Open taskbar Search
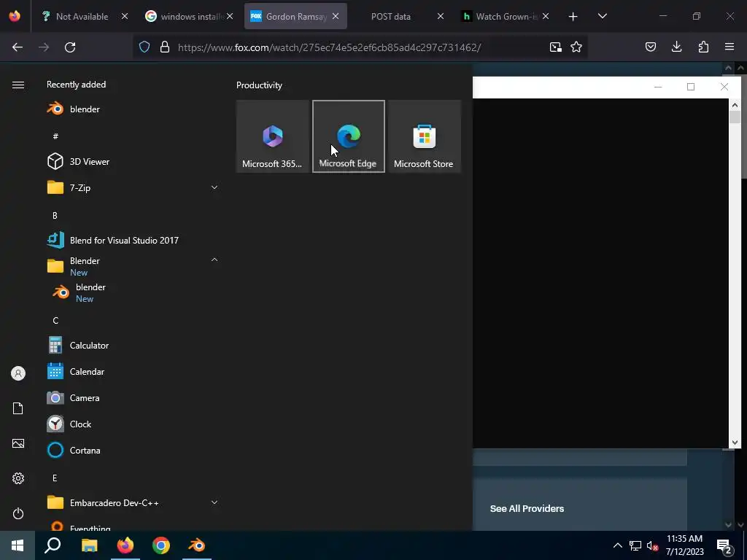The width and height of the screenshot is (747, 560). tap(53, 545)
